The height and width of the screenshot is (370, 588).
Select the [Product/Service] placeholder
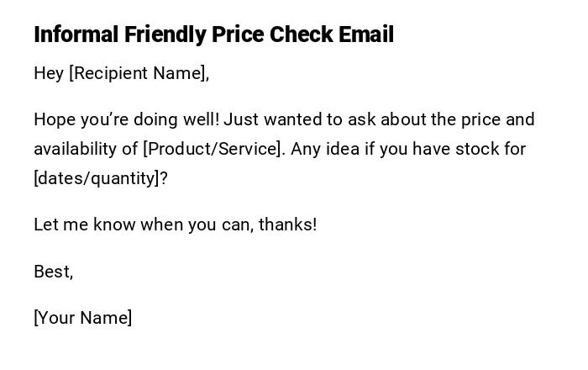pyautogui.click(x=213, y=149)
